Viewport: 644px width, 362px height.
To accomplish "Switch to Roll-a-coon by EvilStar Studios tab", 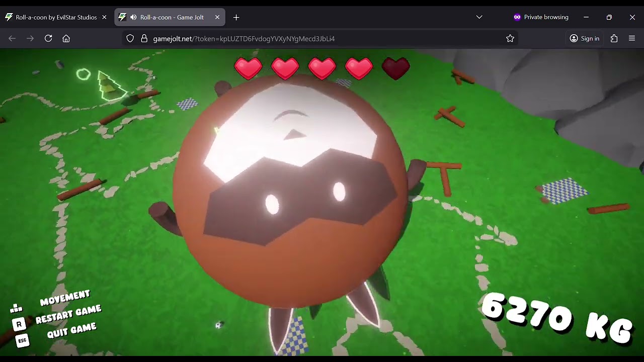I will pos(56,17).
